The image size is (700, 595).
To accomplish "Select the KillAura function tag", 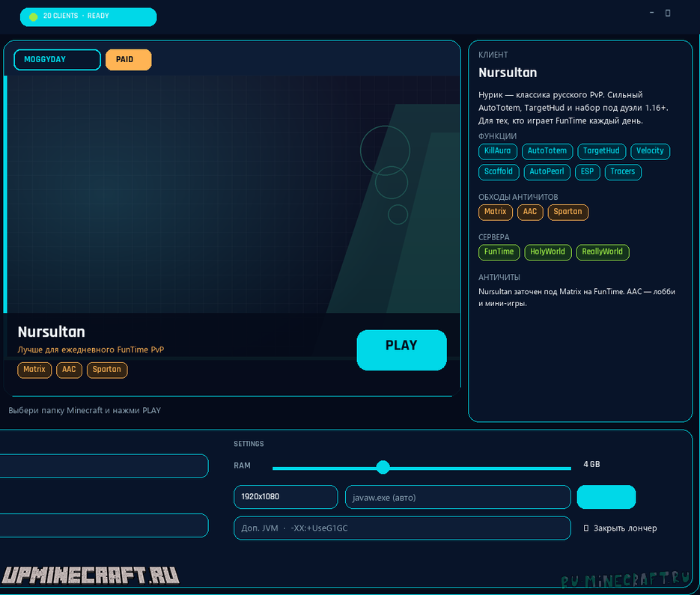I will 498,151.
